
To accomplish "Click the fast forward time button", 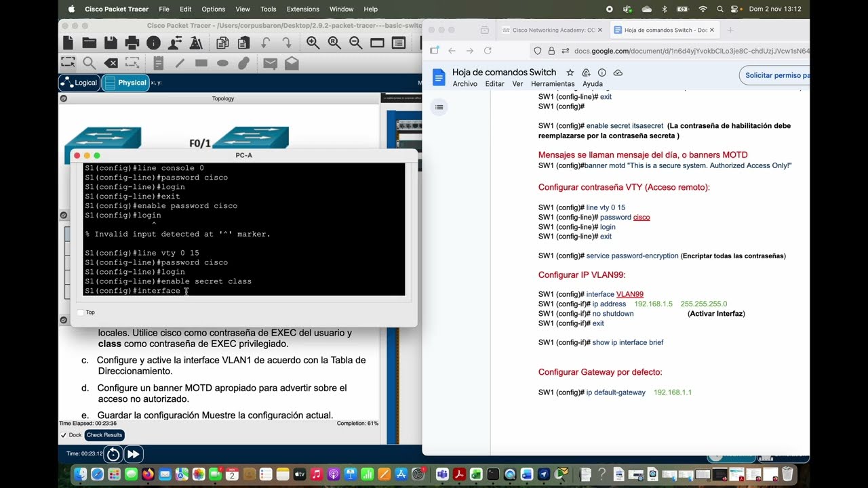I will pos(134,454).
